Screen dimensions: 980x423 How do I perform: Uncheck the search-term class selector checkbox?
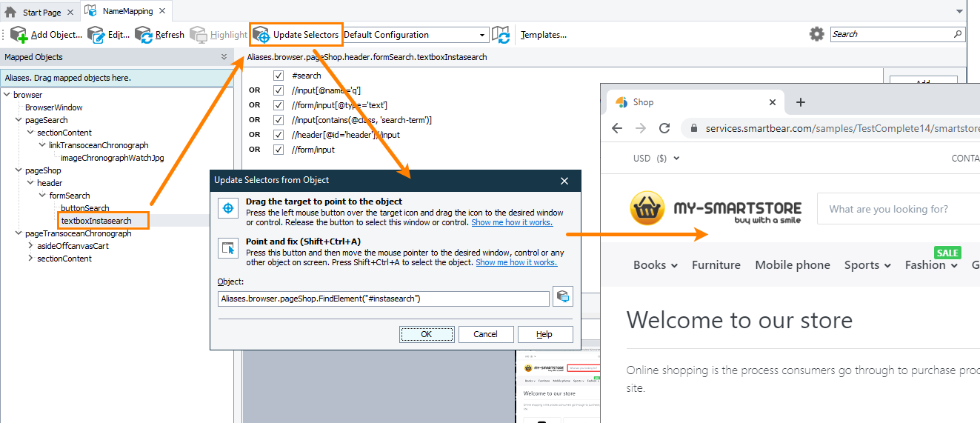(x=279, y=120)
